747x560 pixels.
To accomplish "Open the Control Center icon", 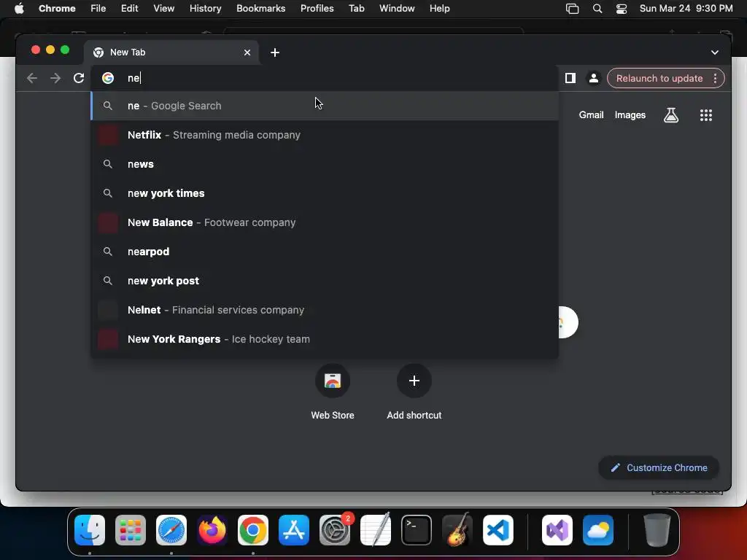I will (x=622, y=9).
